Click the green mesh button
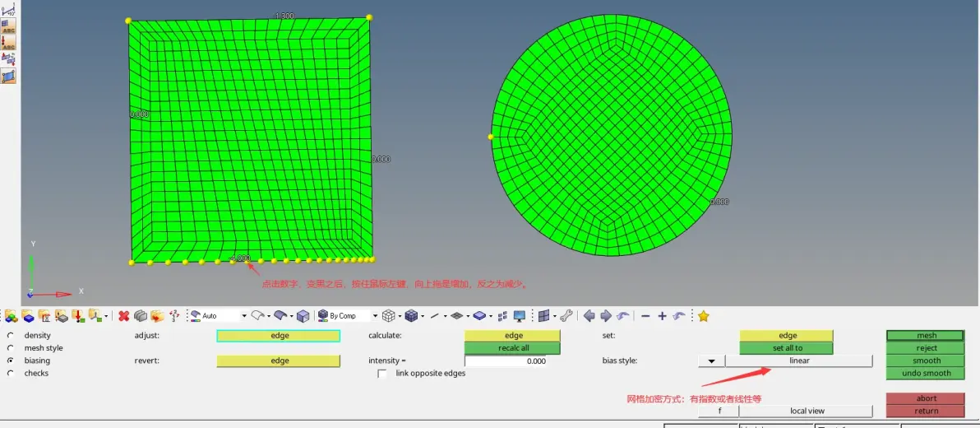The width and height of the screenshot is (980, 428). [927, 336]
